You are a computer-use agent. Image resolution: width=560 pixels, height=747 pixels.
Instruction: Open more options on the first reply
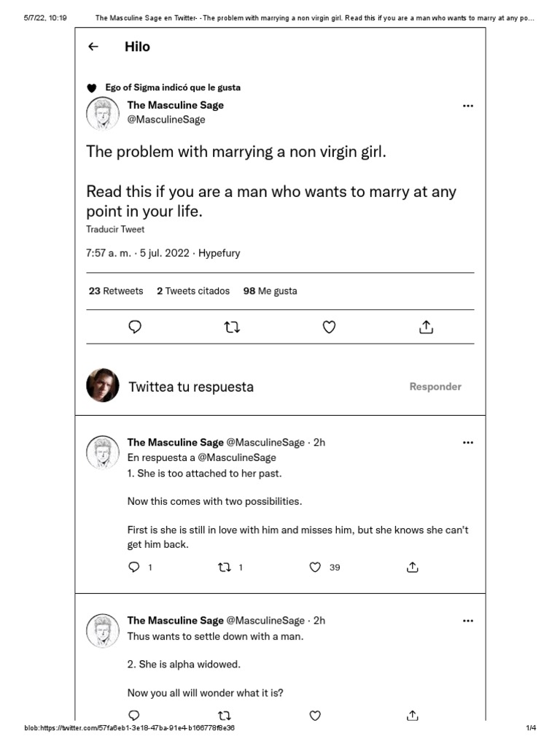pyautogui.click(x=468, y=442)
